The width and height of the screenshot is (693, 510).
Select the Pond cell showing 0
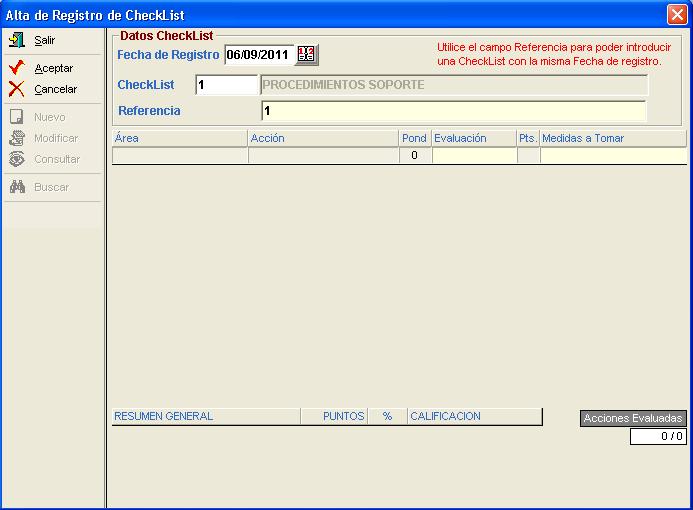pyautogui.click(x=415, y=155)
